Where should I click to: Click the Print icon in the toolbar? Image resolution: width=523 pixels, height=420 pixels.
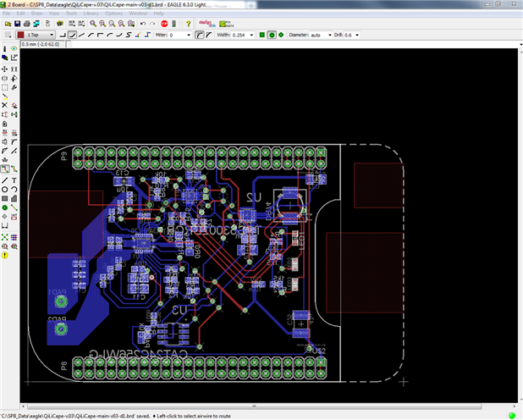[x=29, y=24]
